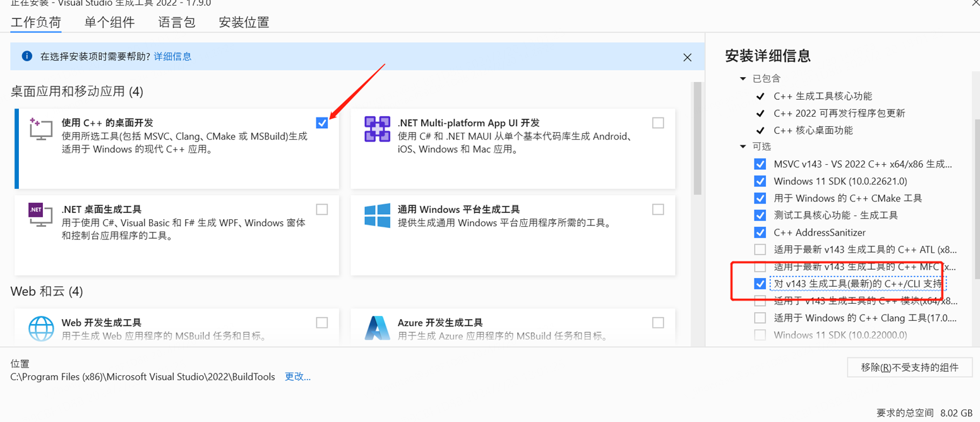Check the Web 开发生成工具 checkbox
The width and height of the screenshot is (980, 422).
click(322, 323)
